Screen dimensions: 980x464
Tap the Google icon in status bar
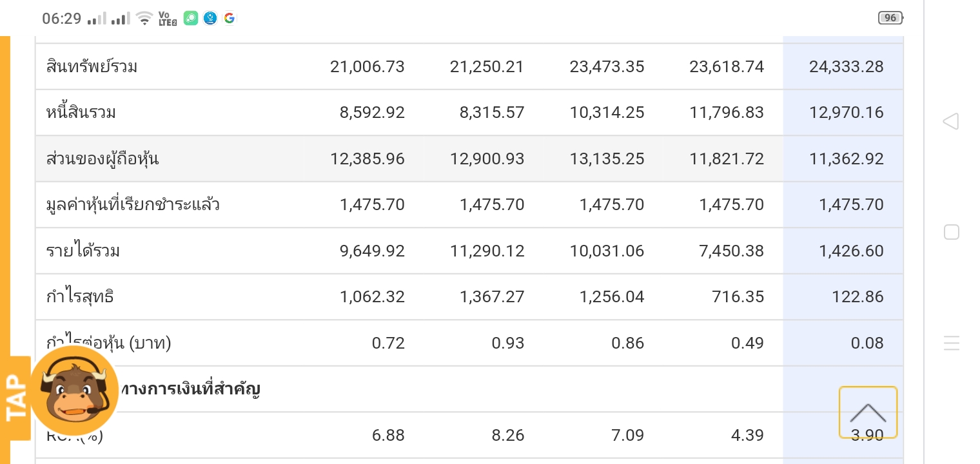point(229,18)
